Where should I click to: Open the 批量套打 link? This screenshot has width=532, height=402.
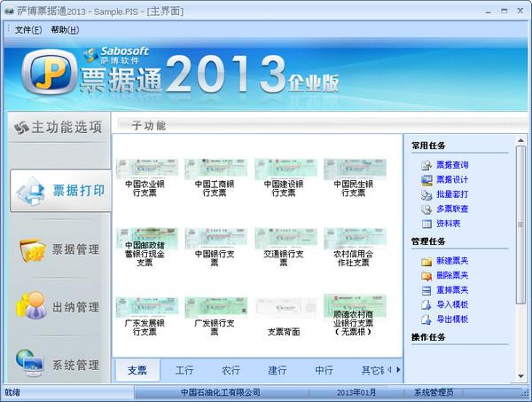(452, 194)
